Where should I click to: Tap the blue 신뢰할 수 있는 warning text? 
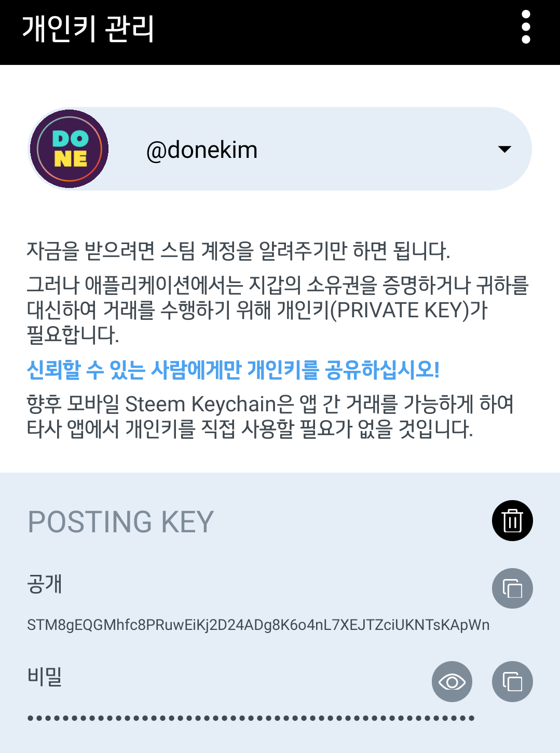pos(233,369)
